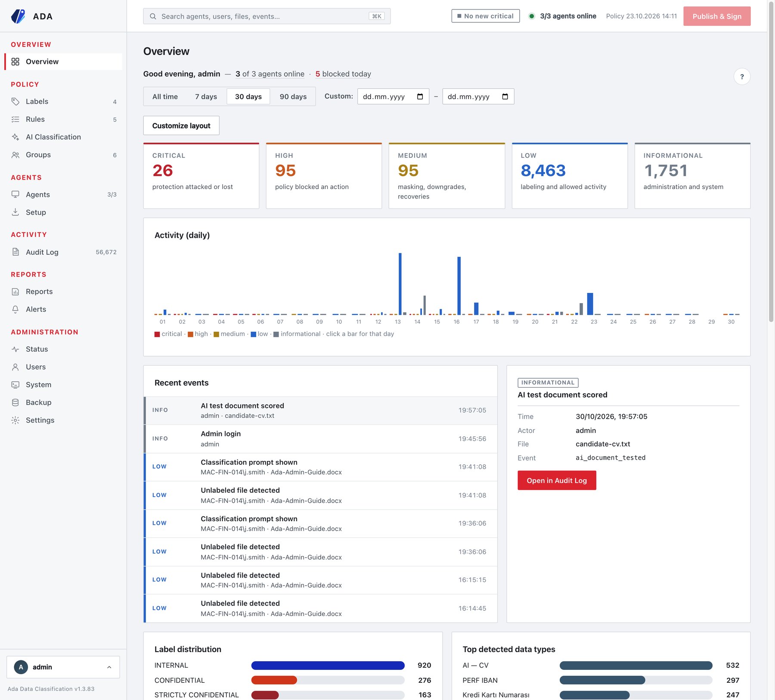Open the Critical 26 summary card
Screen dimensions: 775x700
pos(201,176)
